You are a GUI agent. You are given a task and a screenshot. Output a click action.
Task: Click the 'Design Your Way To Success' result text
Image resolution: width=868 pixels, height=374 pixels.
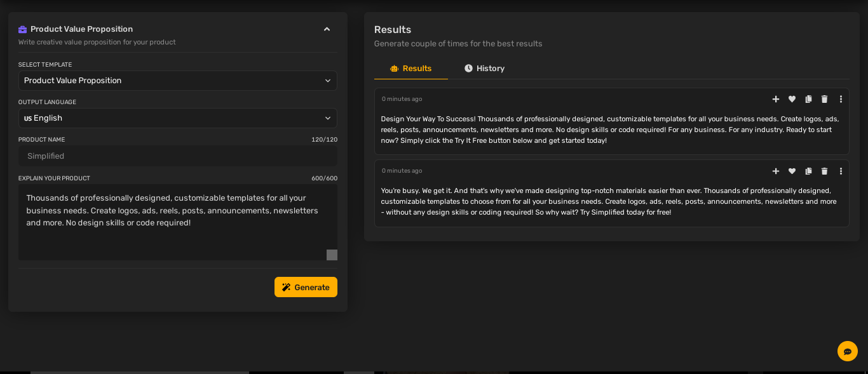coord(610,130)
